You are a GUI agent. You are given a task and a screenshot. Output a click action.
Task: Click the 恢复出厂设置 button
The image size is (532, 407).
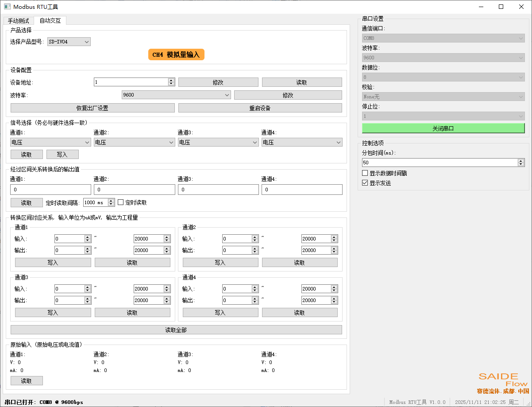pyautogui.click(x=92, y=108)
